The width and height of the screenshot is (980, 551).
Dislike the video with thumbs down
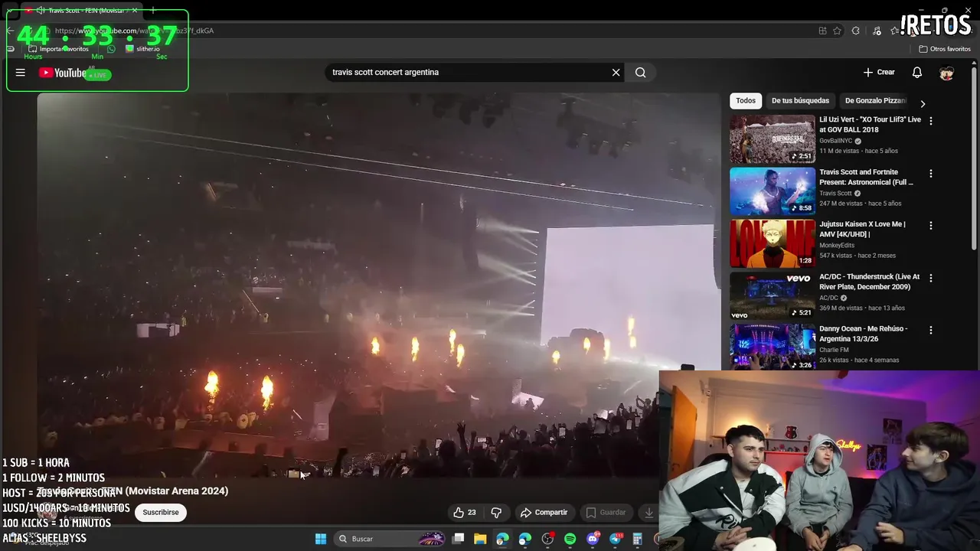coord(496,513)
